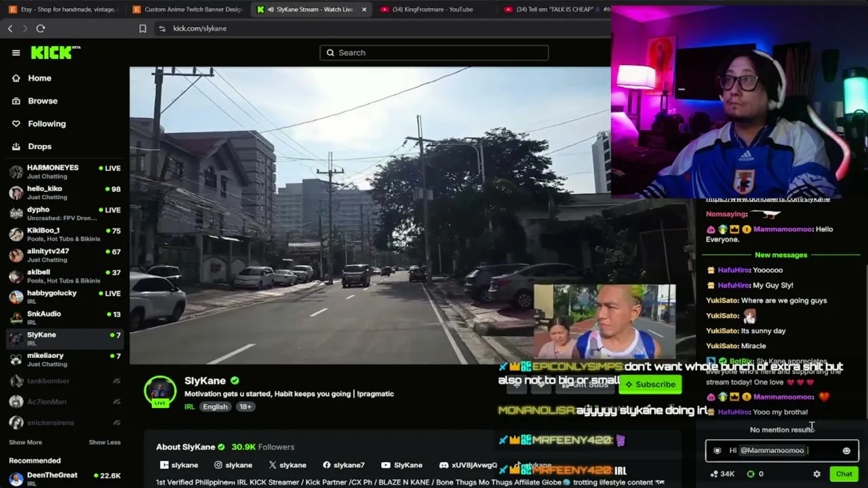868x488 pixels.
Task: Click the chat identity badge icon
Action: pos(717,451)
